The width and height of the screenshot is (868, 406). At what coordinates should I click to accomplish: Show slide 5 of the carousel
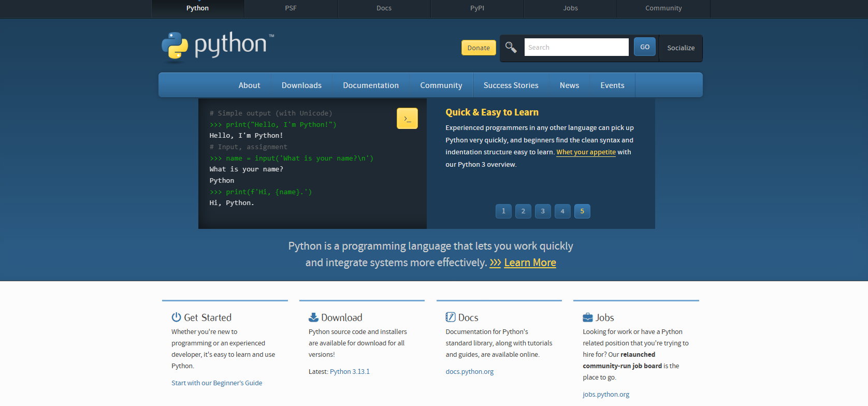point(582,211)
